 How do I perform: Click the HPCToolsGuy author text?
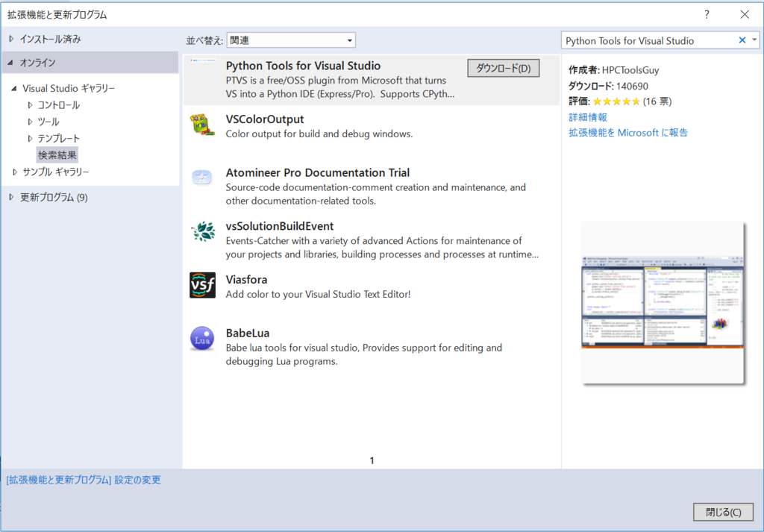(630, 69)
